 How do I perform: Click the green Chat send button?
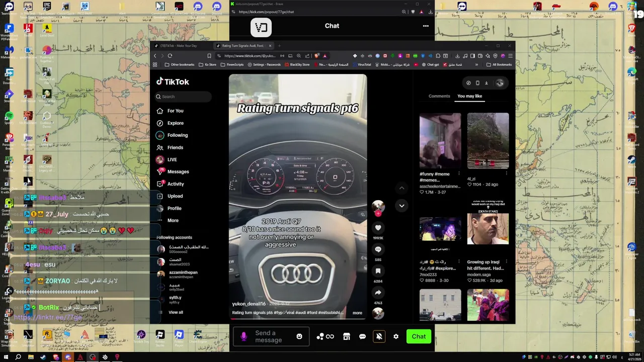pyautogui.click(x=419, y=336)
